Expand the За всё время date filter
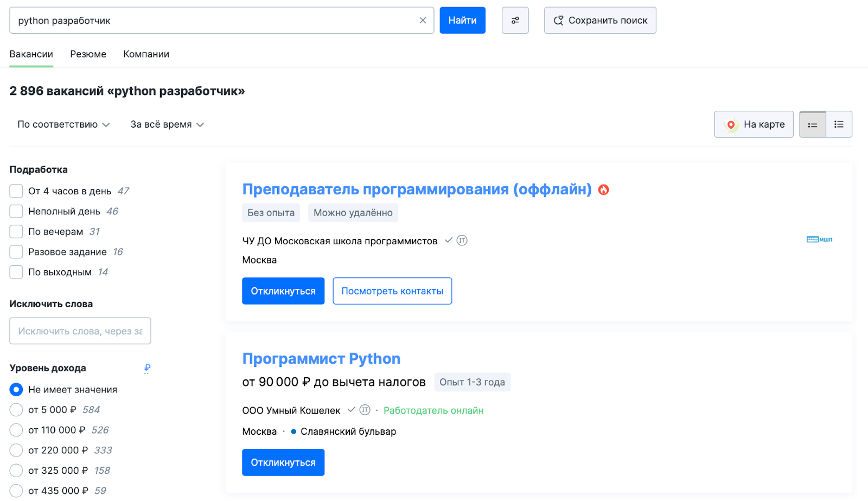The width and height of the screenshot is (868, 501). tap(166, 124)
